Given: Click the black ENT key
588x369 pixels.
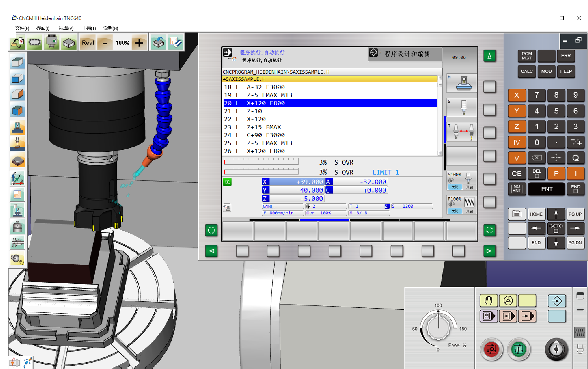Looking at the screenshot, I should 547,189.
